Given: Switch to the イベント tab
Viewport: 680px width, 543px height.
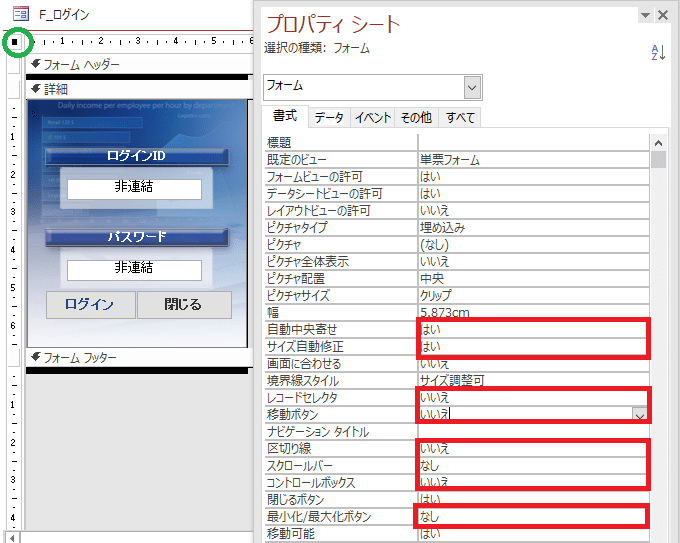Looking at the screenshot, I should 373,118.
